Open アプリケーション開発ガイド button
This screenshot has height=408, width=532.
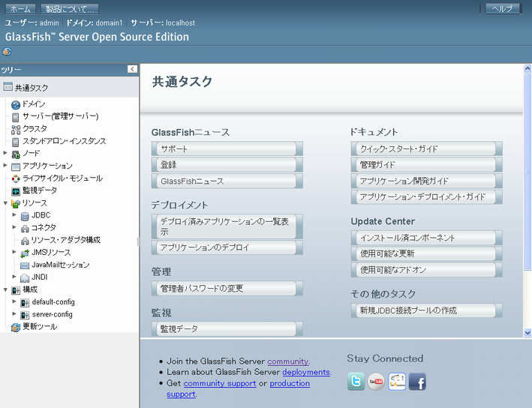(426, 181)
